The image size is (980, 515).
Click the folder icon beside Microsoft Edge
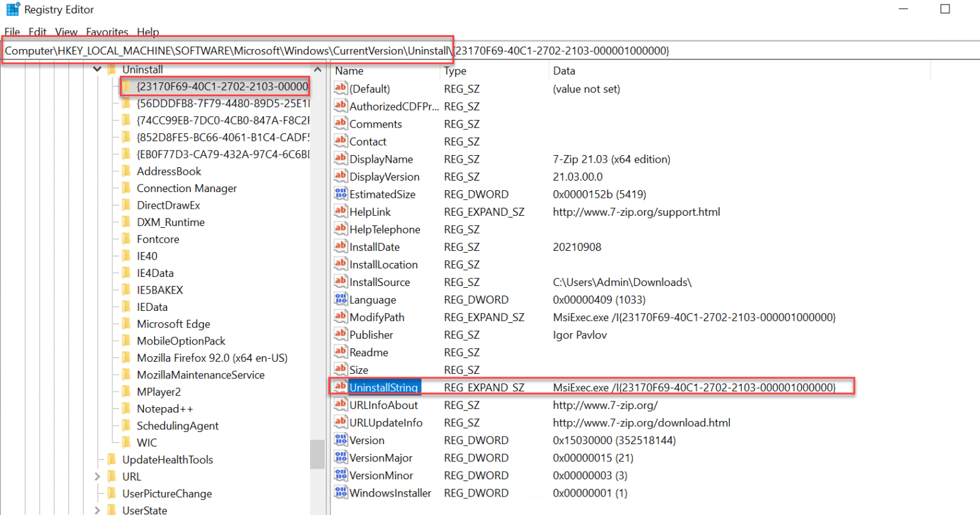pos(128,324)
